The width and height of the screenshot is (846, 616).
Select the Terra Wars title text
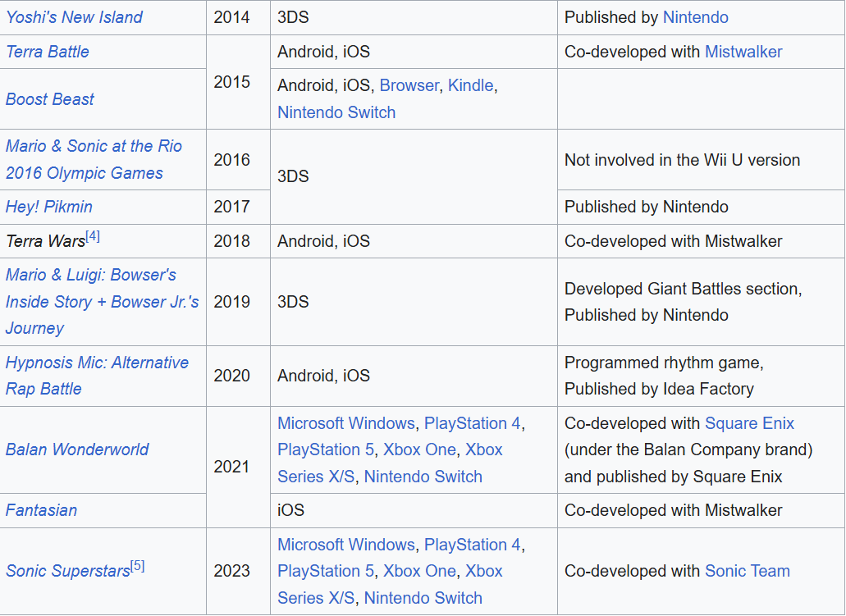coord(46,241)
